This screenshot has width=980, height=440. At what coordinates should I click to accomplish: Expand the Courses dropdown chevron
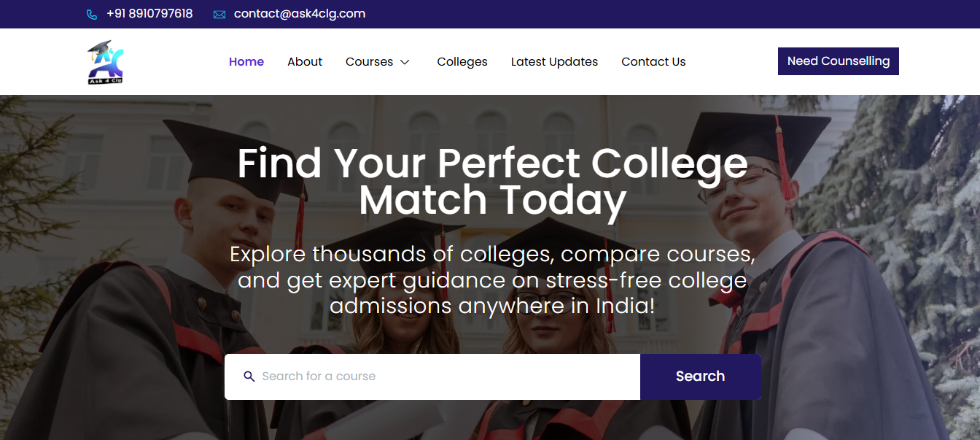point(405,62)
